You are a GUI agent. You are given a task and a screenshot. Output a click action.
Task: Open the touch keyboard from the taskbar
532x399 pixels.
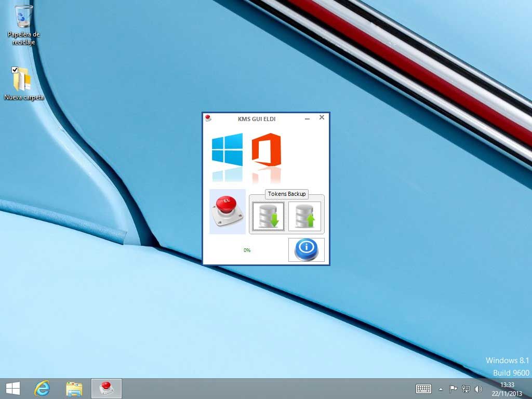pos(423,389)
